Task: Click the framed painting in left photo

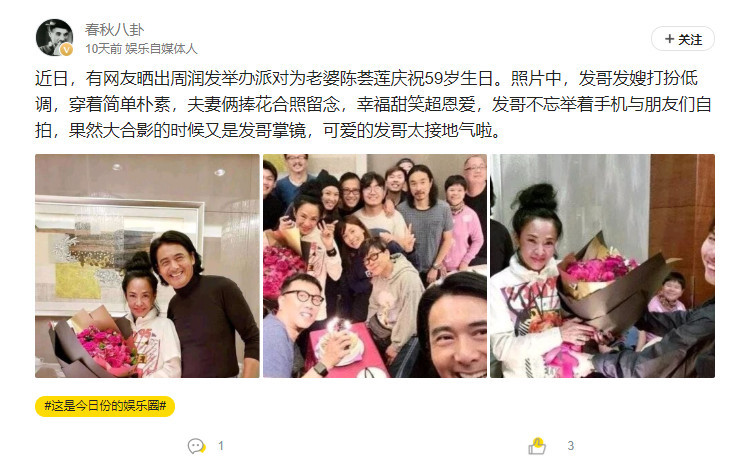Action: [x=117, y=256]
